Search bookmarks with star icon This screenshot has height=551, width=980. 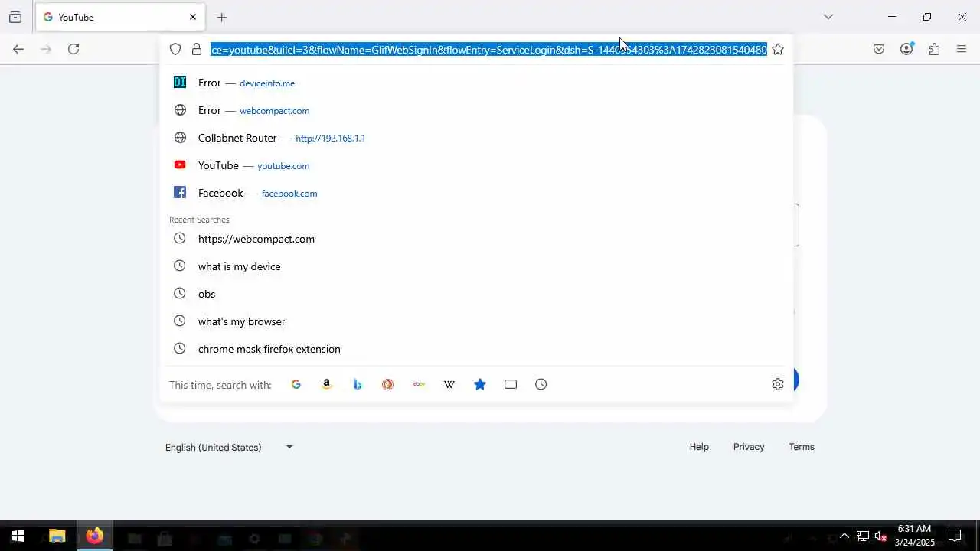pyautogui.click(x=480, y=384)
